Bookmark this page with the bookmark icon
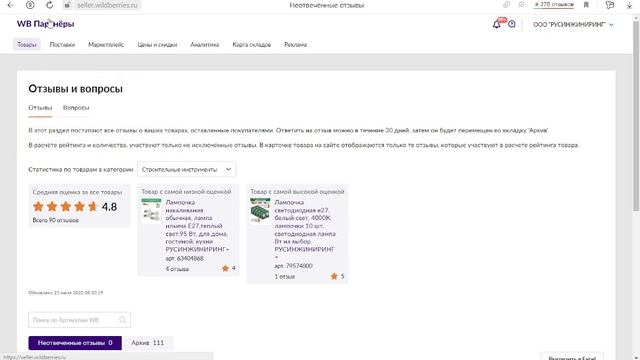 click(586, 5)
